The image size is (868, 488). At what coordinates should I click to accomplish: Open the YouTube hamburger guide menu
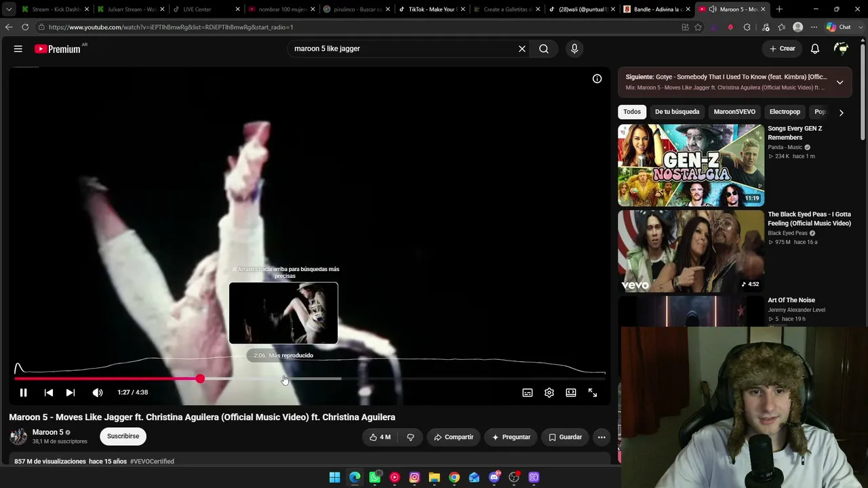pyautogui.click(x=18, y=49)
